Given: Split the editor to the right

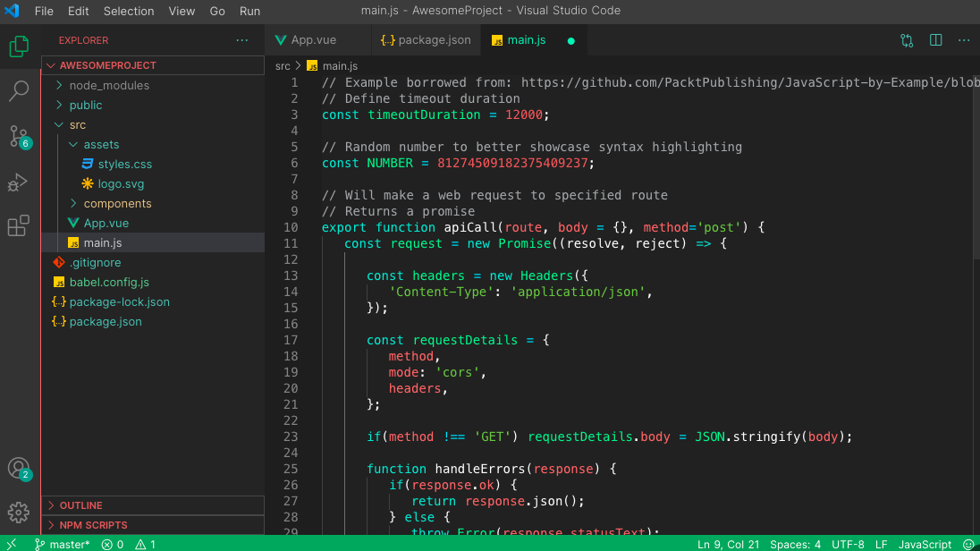Looking at the screenshot, I should click(935, 40).
